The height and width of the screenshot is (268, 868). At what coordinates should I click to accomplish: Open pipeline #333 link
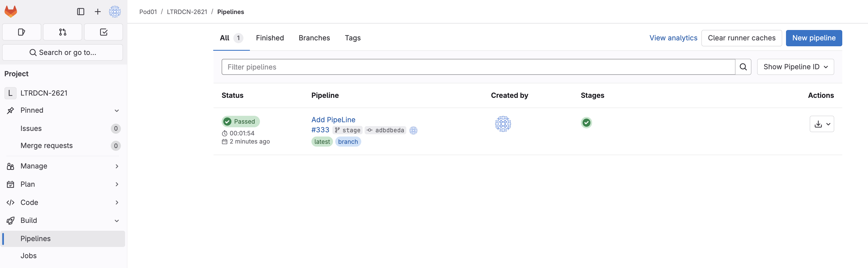[320, 130]
